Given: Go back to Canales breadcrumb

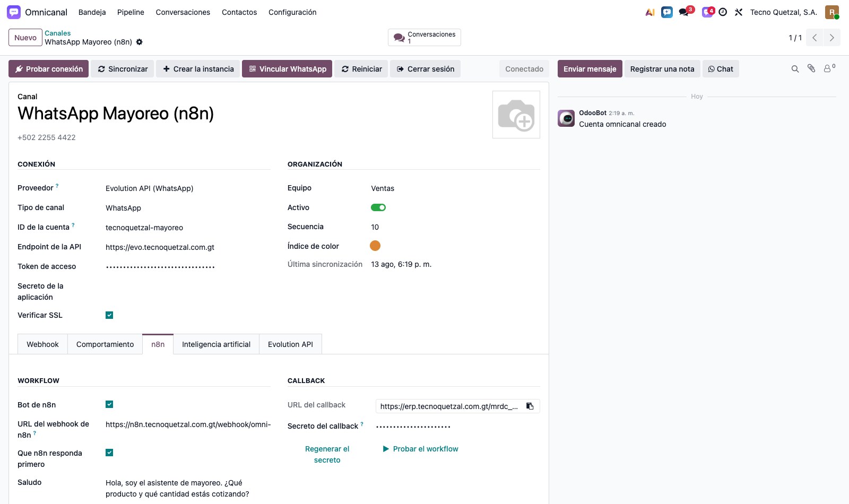Looking at the screenshot, I should [57, 33].
